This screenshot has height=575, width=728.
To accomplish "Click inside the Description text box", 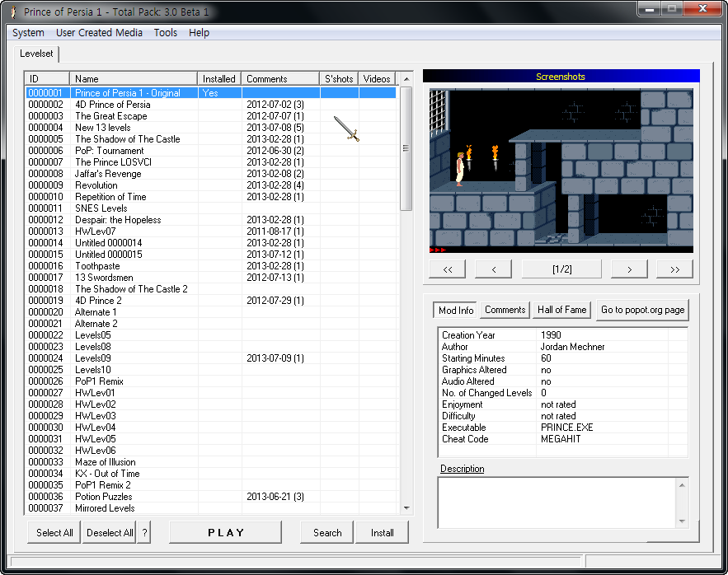I will 557,503.
